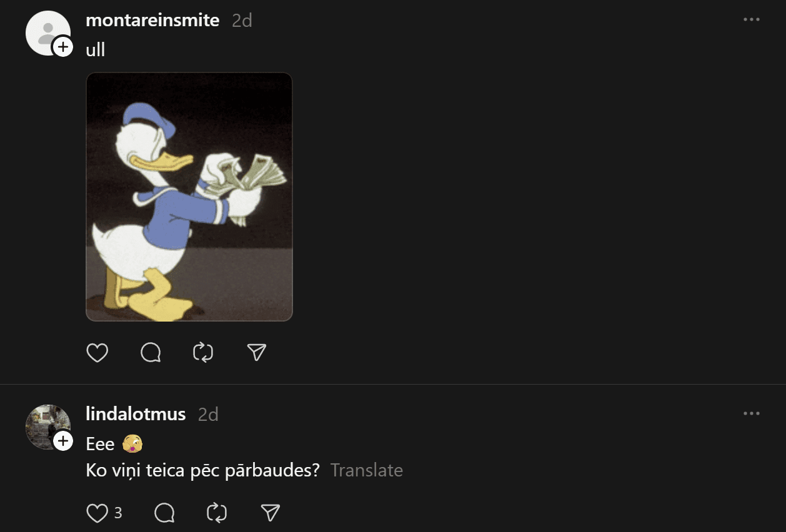Repost lindalotmus's reply

point(217,513)
